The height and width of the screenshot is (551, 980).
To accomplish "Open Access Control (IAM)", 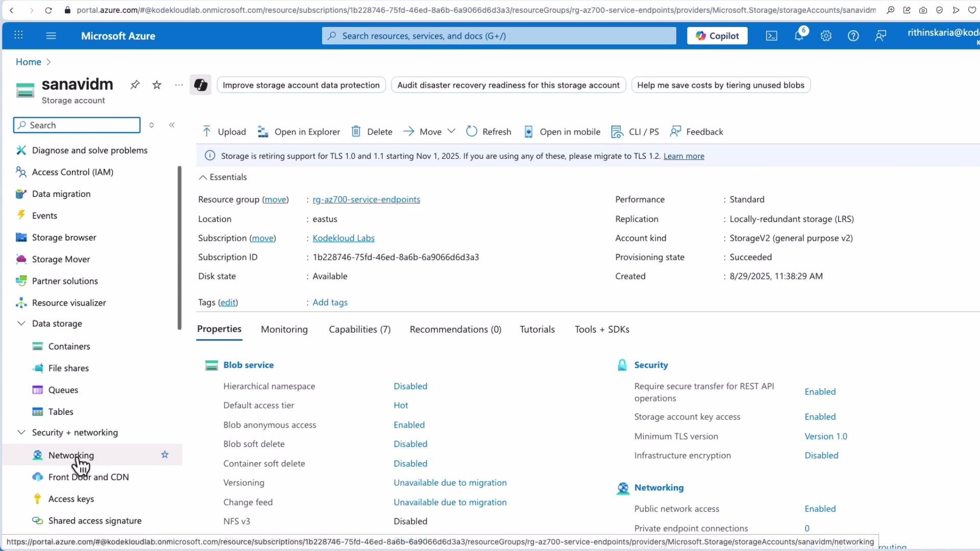I will point(72,172).
